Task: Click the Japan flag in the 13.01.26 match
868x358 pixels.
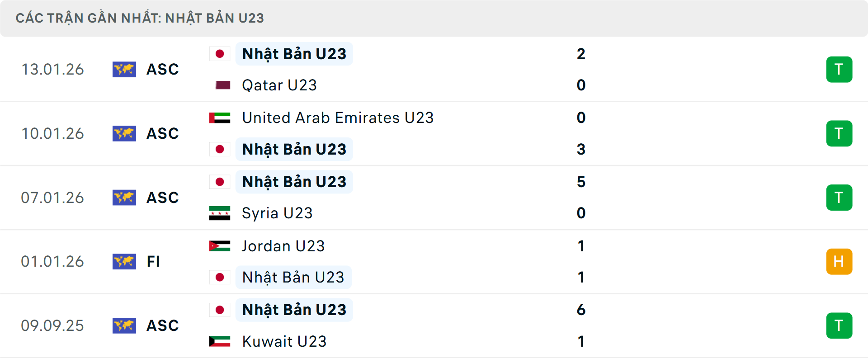Action: tap(220, 54)
